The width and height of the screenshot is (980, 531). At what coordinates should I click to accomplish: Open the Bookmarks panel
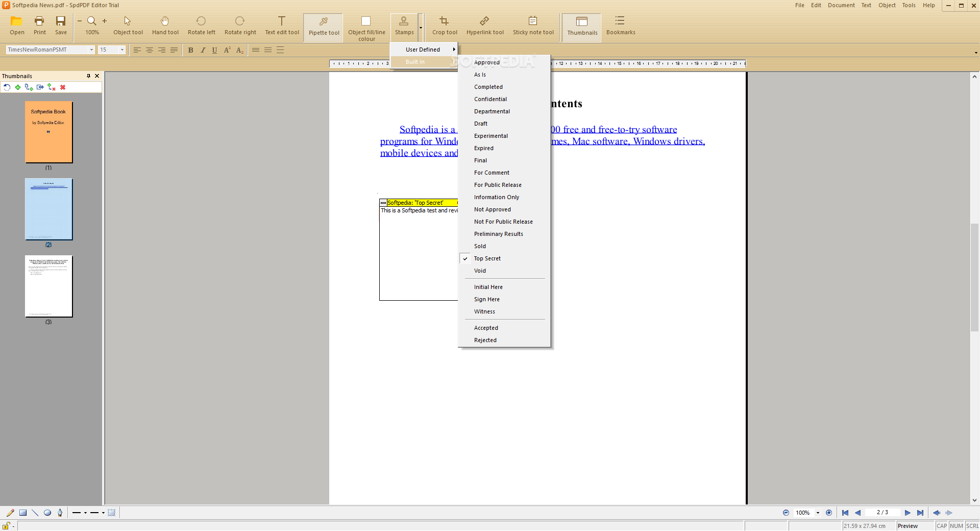point(621,26)
